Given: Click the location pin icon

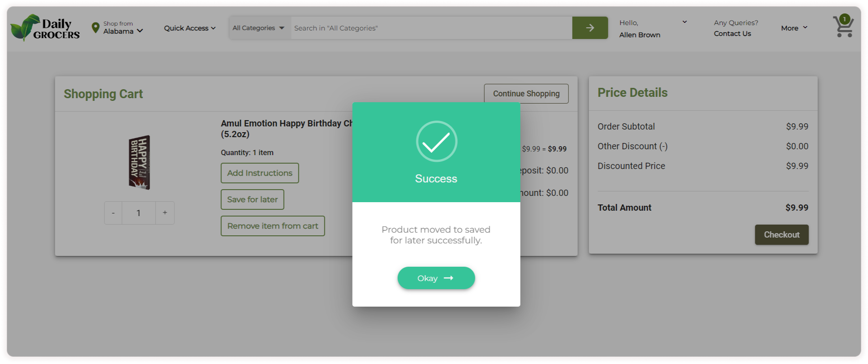Looking at the screenshot, I should [95, 28].
